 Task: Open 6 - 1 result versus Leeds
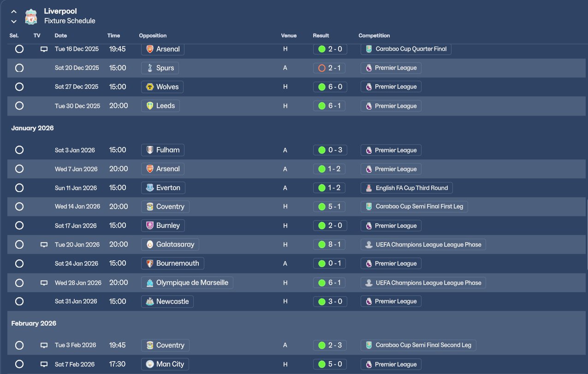(x=330, y=105)
